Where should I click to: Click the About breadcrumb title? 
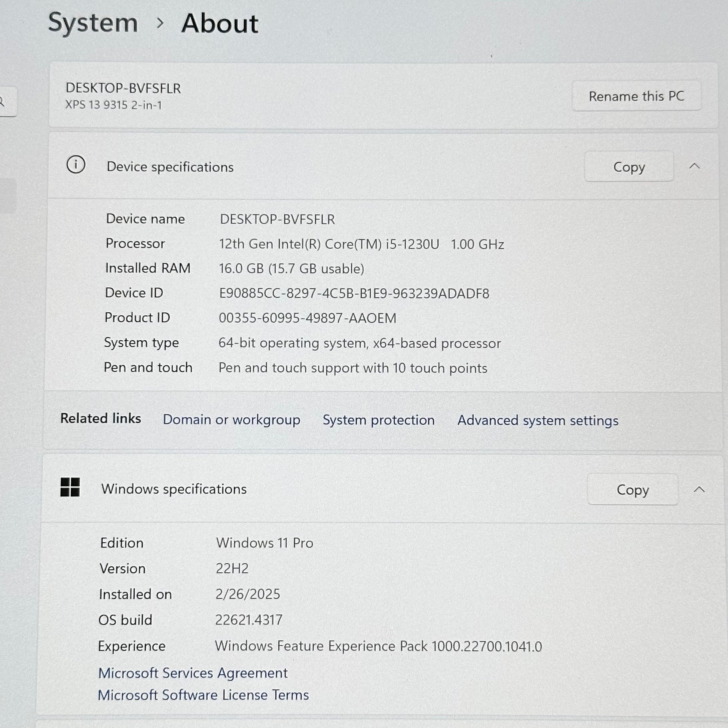[220, 23]
